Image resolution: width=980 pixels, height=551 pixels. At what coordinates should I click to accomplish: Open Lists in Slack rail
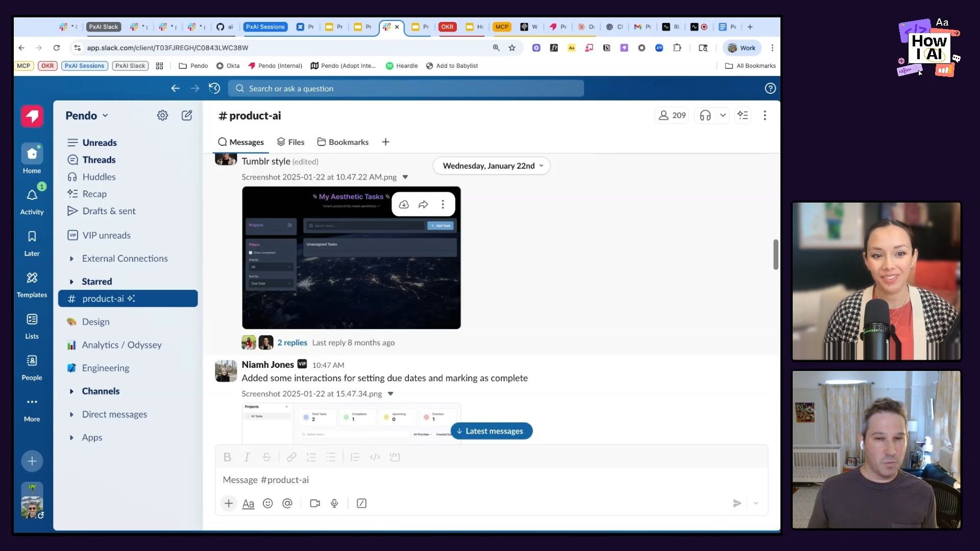(x=32, y=325)
